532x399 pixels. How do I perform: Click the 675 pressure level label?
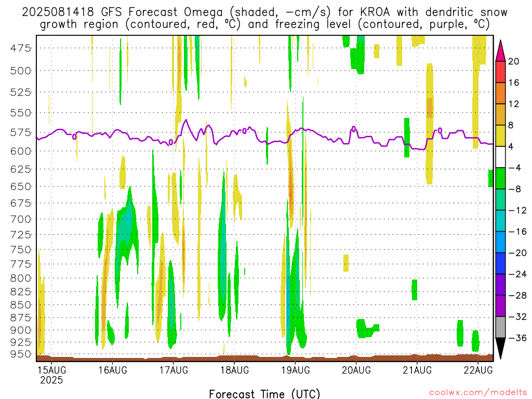[x=21, y=203]
